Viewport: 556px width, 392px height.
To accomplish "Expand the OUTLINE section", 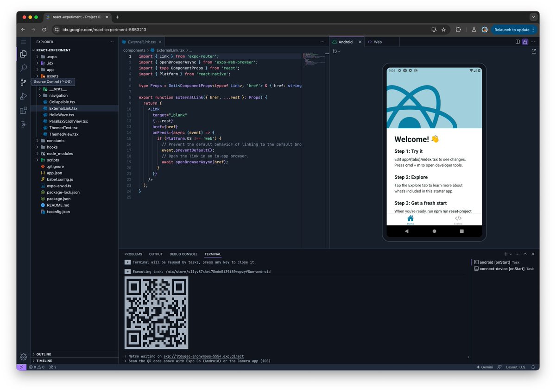I will (43, 354).
